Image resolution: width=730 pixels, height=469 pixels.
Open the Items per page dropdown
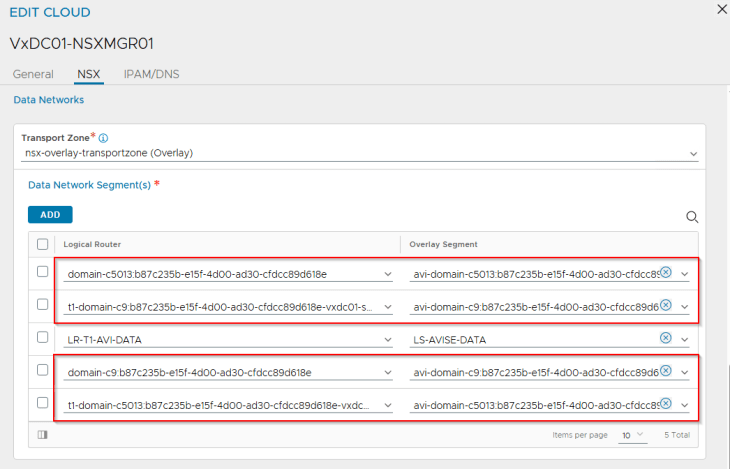(631, 436)
